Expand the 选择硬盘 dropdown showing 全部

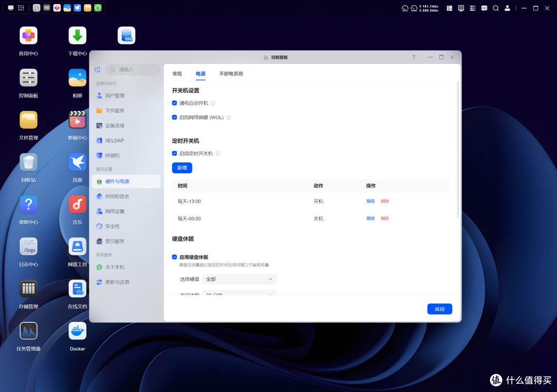click(x=239, y=280)
